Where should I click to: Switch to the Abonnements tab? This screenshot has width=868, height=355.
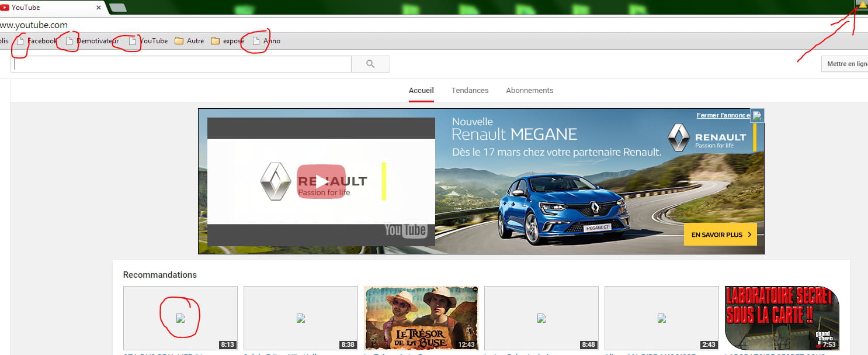530,91
